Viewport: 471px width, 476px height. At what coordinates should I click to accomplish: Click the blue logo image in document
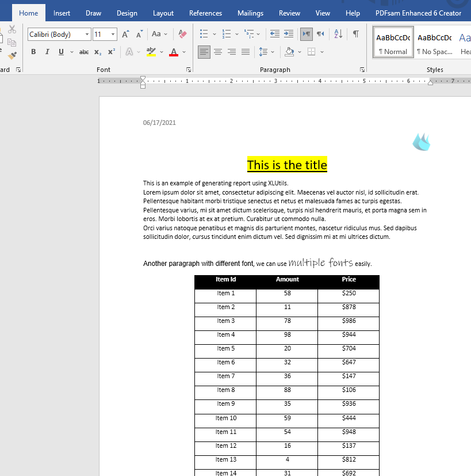click(x=422, y=142)
